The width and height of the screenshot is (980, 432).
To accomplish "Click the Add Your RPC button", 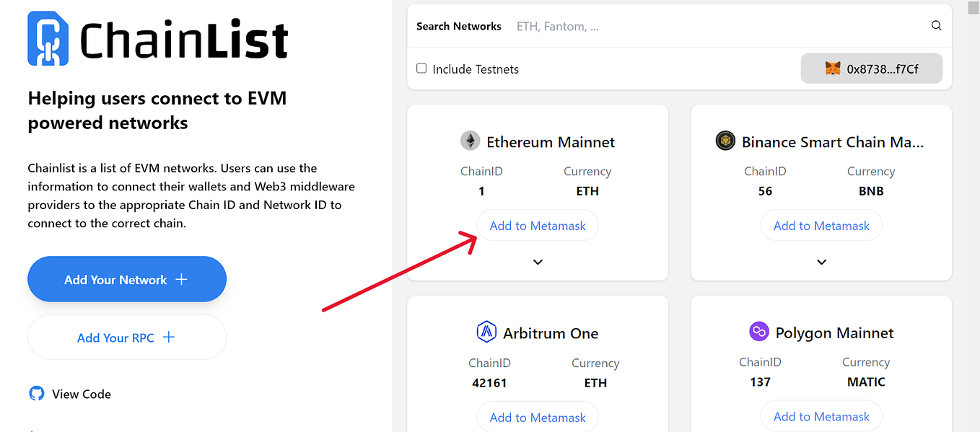I will pos(127,337).
